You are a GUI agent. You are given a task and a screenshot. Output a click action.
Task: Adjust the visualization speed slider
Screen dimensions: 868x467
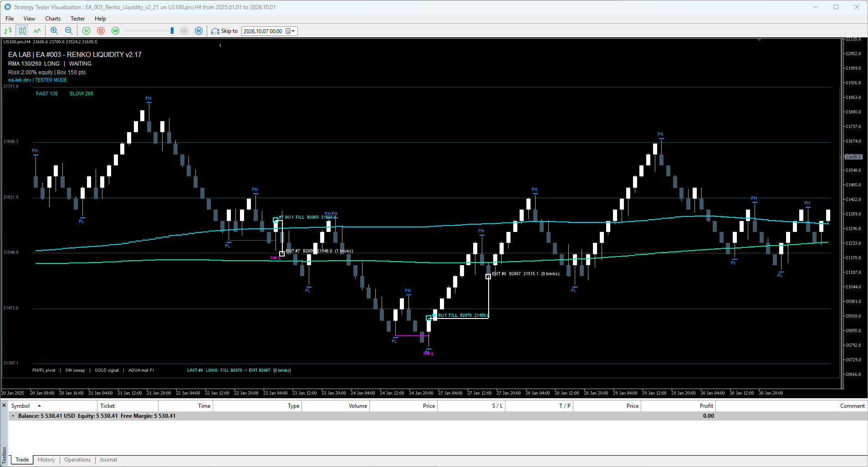tap(172, 31)
